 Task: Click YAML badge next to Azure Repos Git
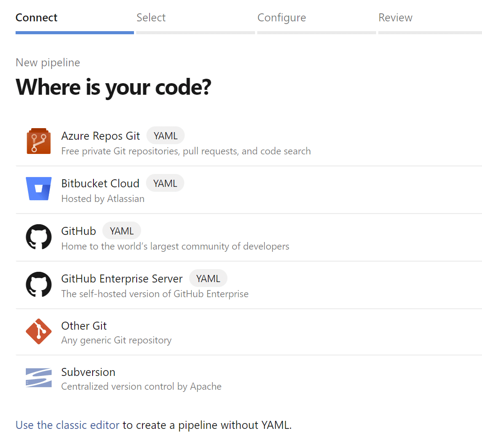tap(166, 136)
